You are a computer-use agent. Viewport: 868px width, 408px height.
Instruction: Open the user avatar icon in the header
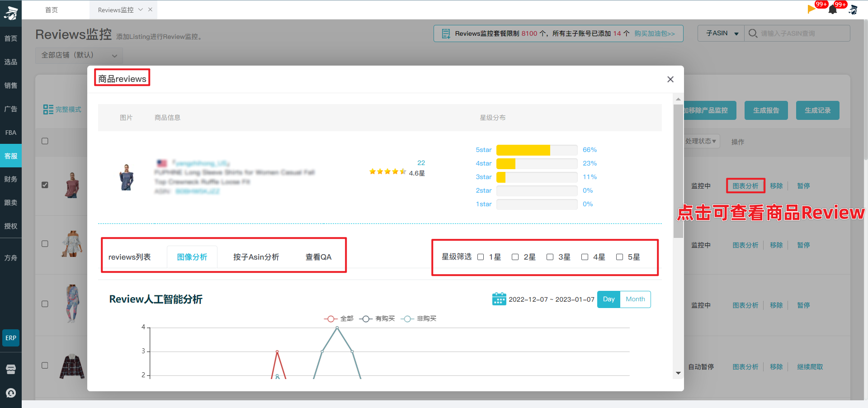[x=853, y=10]
